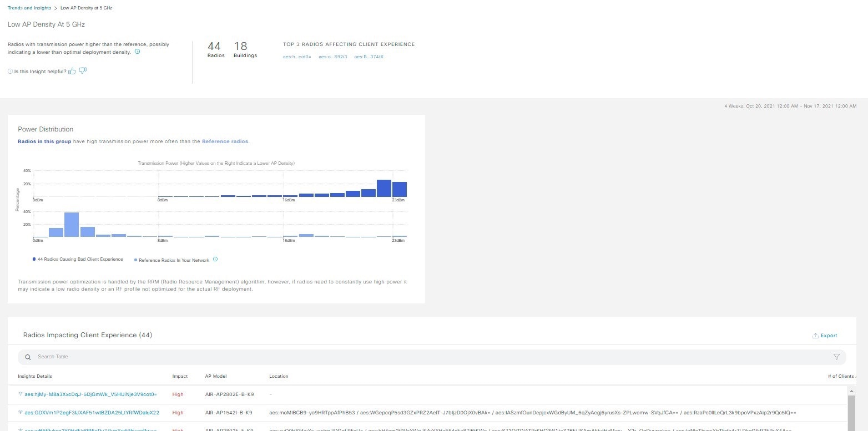
Task: Toggle Reference Radios In Your Network legend
Action: click(172, 259)
